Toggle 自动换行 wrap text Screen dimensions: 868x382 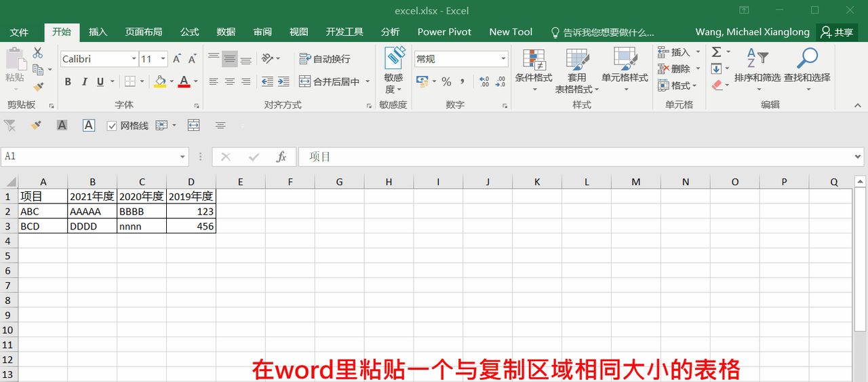[x=325, y=59]
